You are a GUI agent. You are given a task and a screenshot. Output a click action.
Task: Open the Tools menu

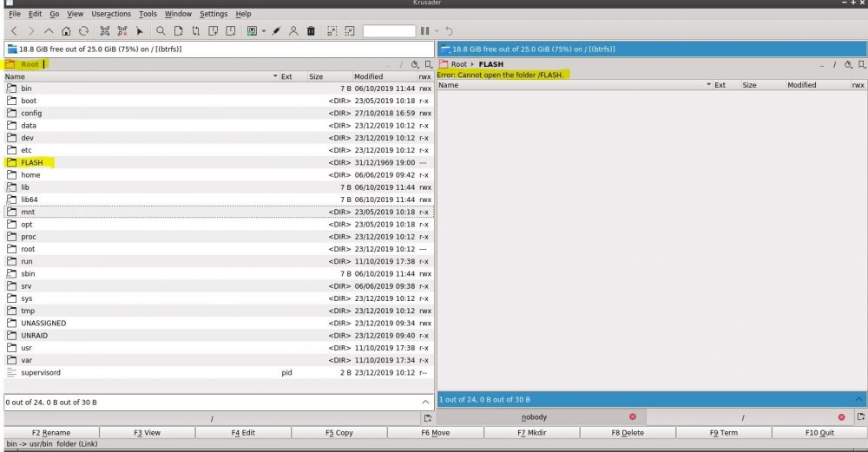[148, 14]
